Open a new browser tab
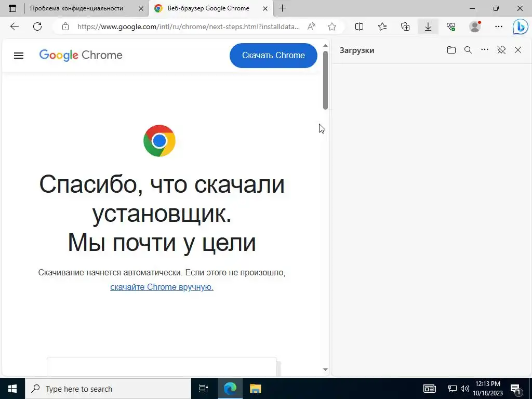 click(282, 8)
